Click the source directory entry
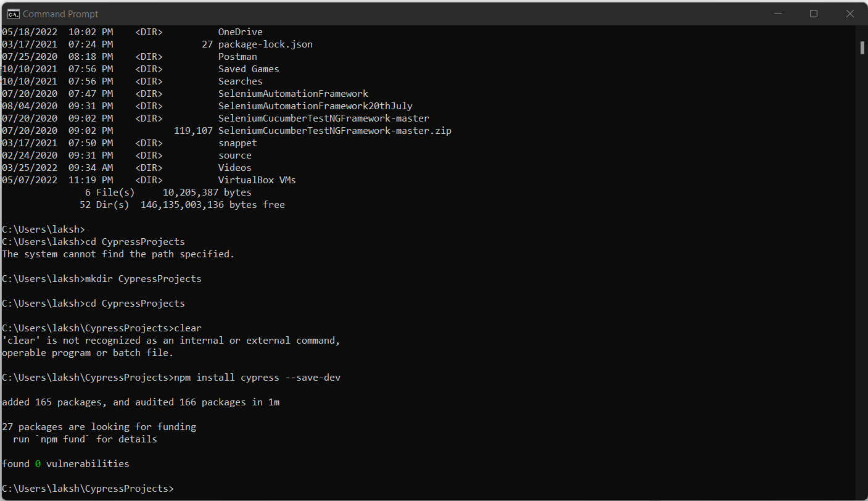This screenshot has height=501, width=868. pos(235,155)
